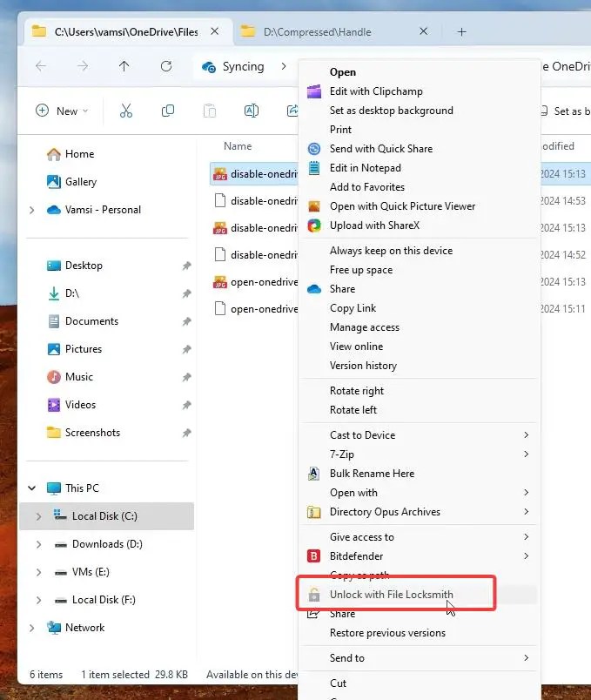The height and width of the screenshot is (700, 591).
Task: Go up one folder level
Action: [124, 66]
